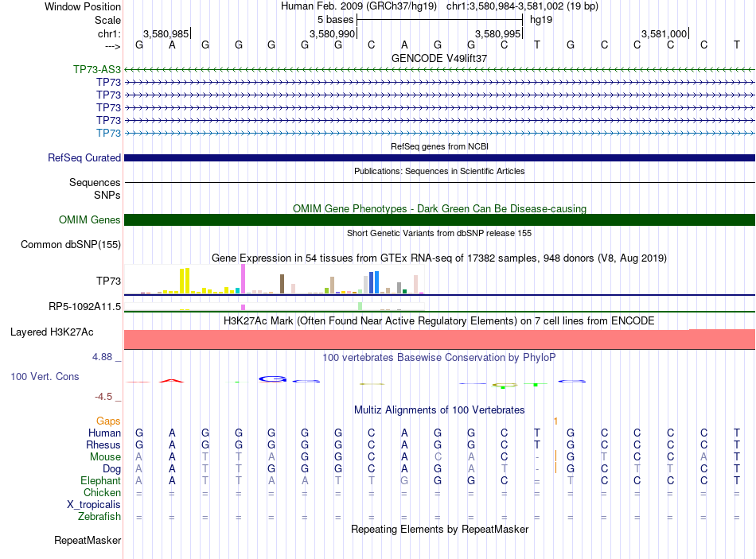The width and height of the screenshot is (756, 559).
Task: Click the PhyloP Basewise Conservation title
Action: click(x=439, y=358)
